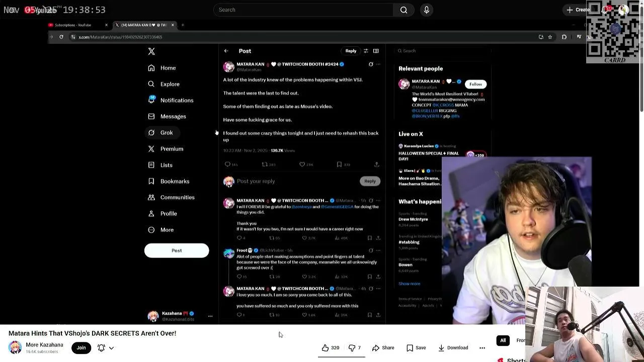Dislike the YouTube video
The width and height of the screenshot is (644, 362).
(355, 347)
